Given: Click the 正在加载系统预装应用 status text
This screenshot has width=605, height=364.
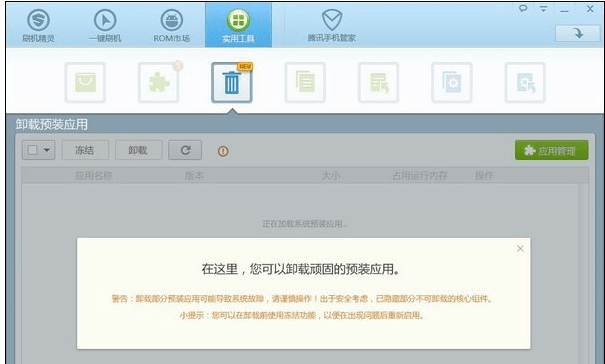Looking at the screenshot, I should click(x=305, y=224).
